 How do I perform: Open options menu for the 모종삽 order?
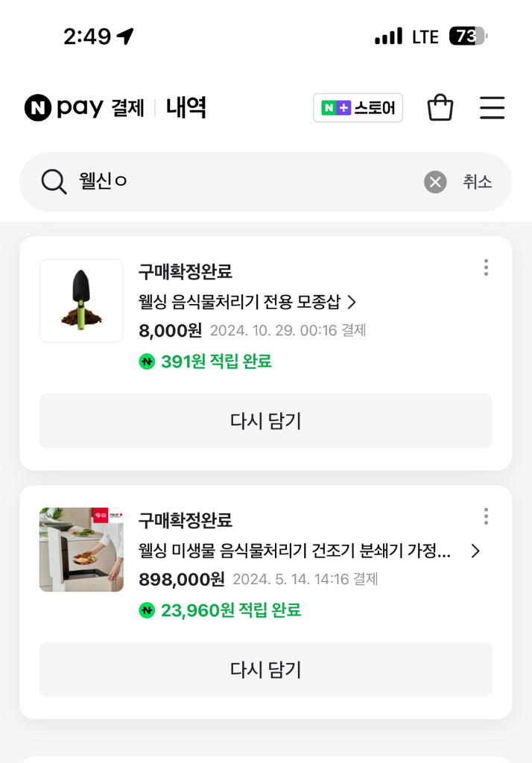pos(486,267)
